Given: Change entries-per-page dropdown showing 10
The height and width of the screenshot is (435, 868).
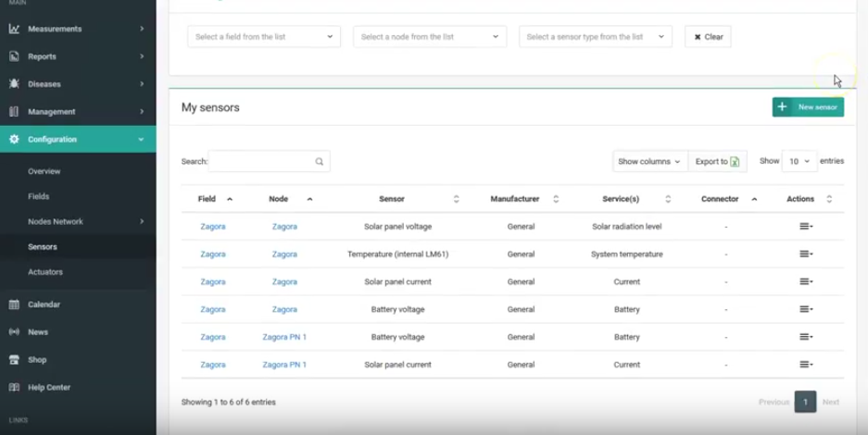Looking at the screenshot, I should click(799, 161).
